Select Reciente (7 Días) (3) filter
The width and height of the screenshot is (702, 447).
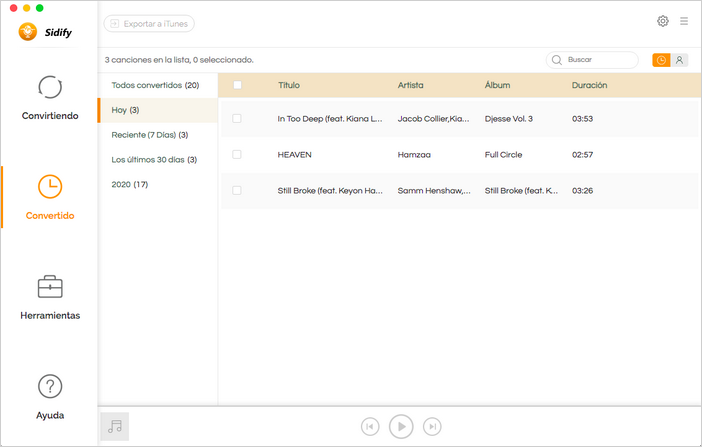coord(158,135)
